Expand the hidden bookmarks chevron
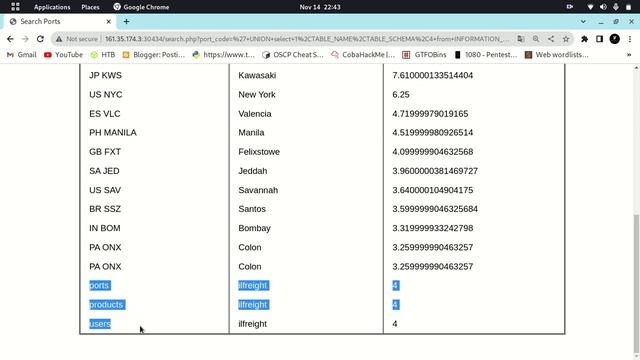This screenshot has height=360, width=640. point(629,55)
